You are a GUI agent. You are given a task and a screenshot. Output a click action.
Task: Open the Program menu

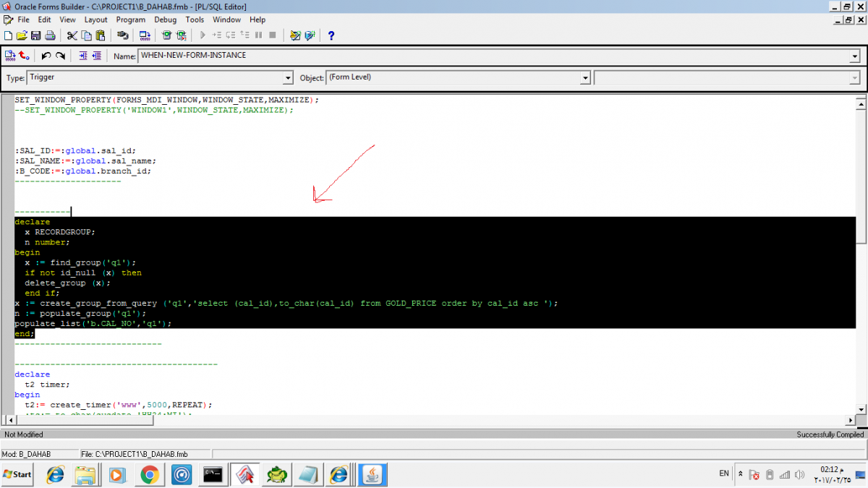pyautogui.click(x=130, y=20)
